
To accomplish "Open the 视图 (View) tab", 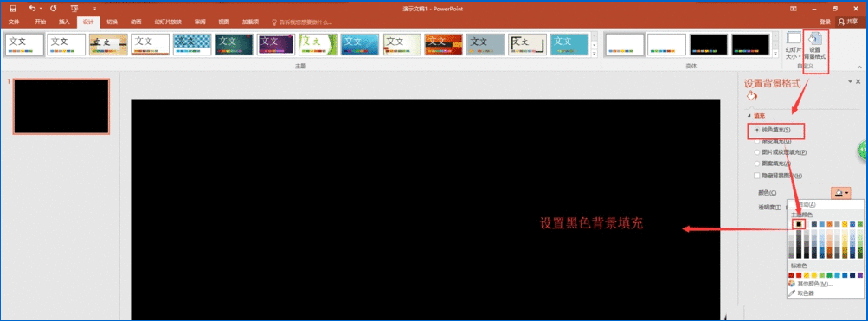I will (223, 22).
